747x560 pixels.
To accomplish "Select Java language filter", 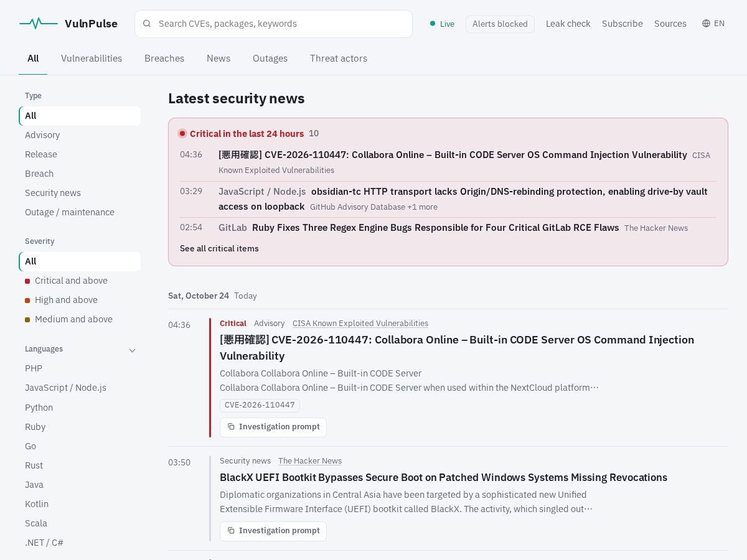I will click(80, 485).
